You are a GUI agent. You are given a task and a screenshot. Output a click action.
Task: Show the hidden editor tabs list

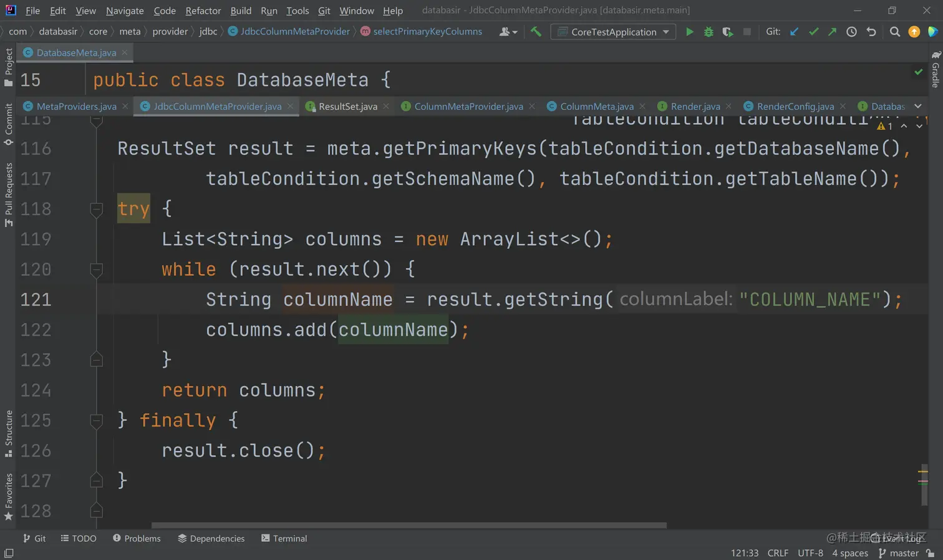(x=918, y=106)
